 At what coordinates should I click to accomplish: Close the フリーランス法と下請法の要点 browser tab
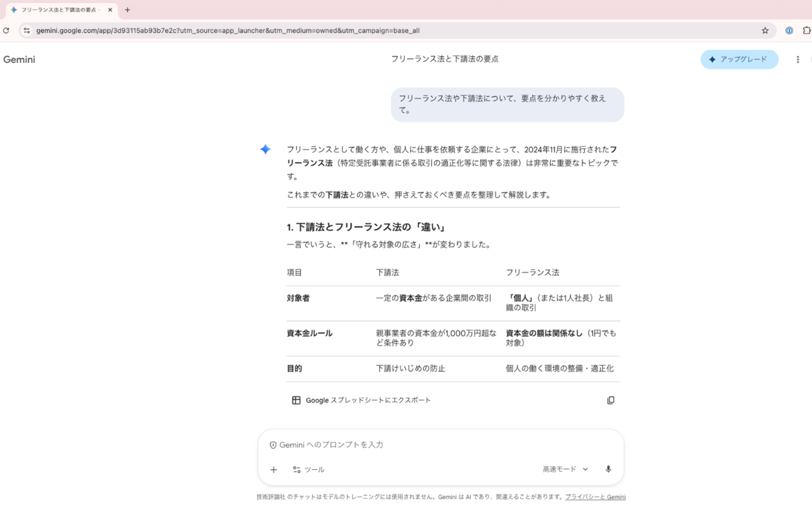pyautogui.click(x=110, y=10)
